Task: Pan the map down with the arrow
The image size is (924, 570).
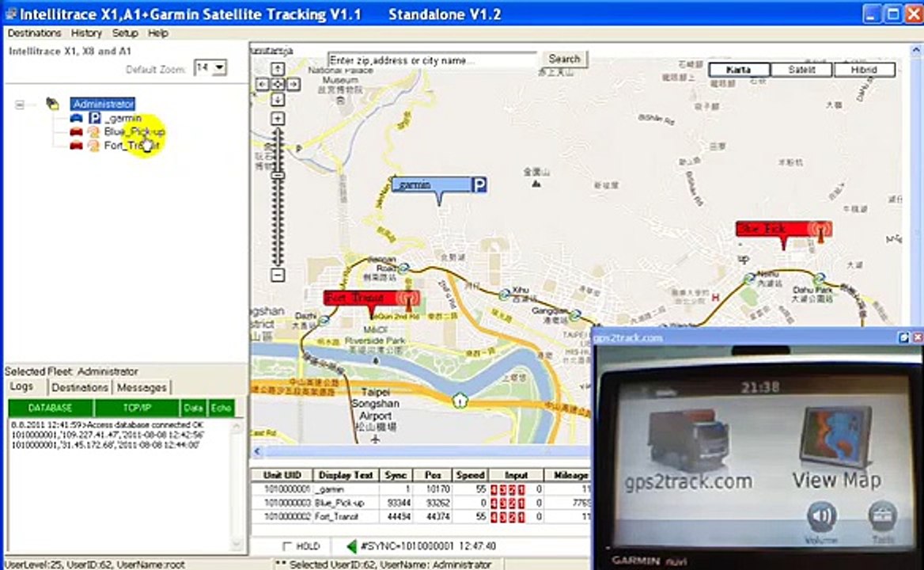Action: point(278,100)
